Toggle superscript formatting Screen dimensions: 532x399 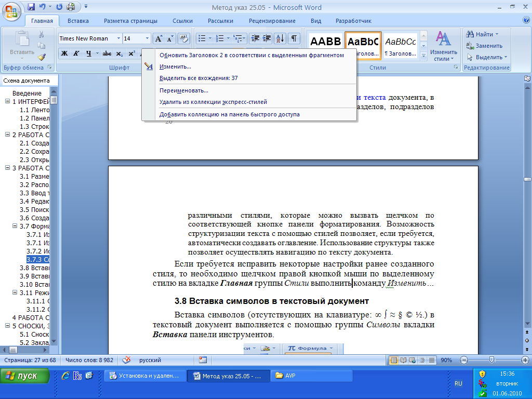pos(131,54)
